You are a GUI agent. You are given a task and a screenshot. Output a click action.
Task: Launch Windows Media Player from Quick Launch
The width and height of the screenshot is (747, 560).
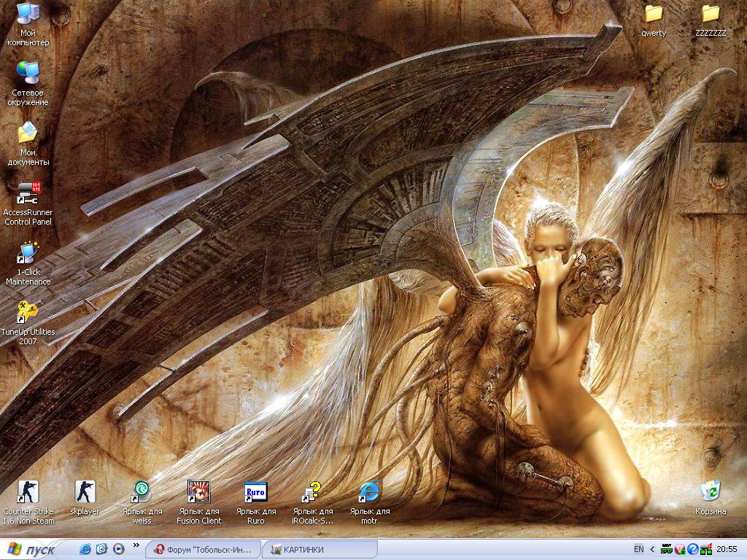[119, 549]
